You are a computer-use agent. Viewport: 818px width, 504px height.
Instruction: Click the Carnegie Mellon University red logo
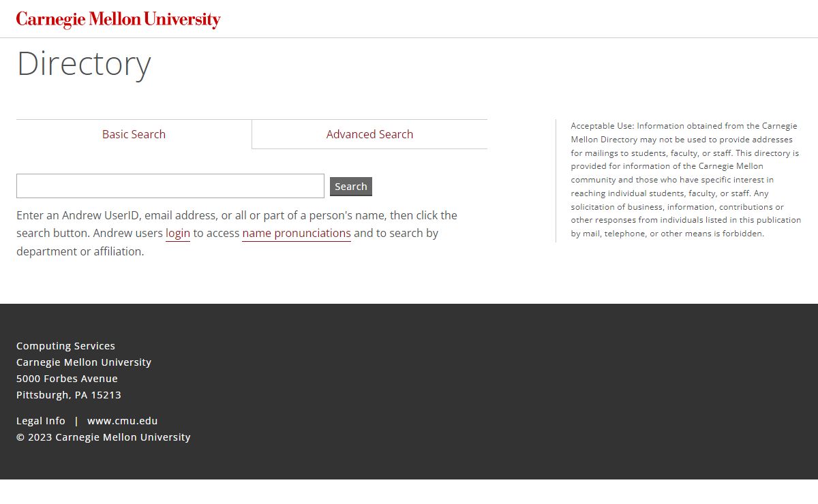tap(118, 20)
